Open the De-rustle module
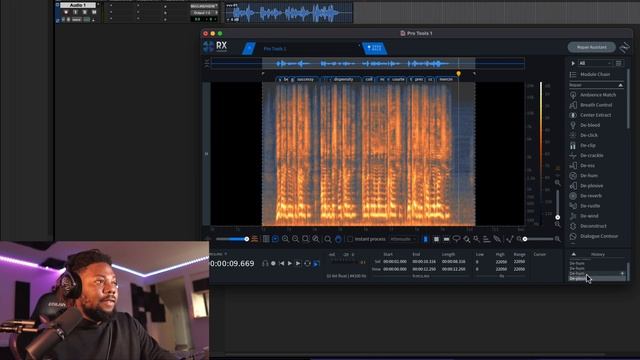The image size is (640, 360). point(590,206)
